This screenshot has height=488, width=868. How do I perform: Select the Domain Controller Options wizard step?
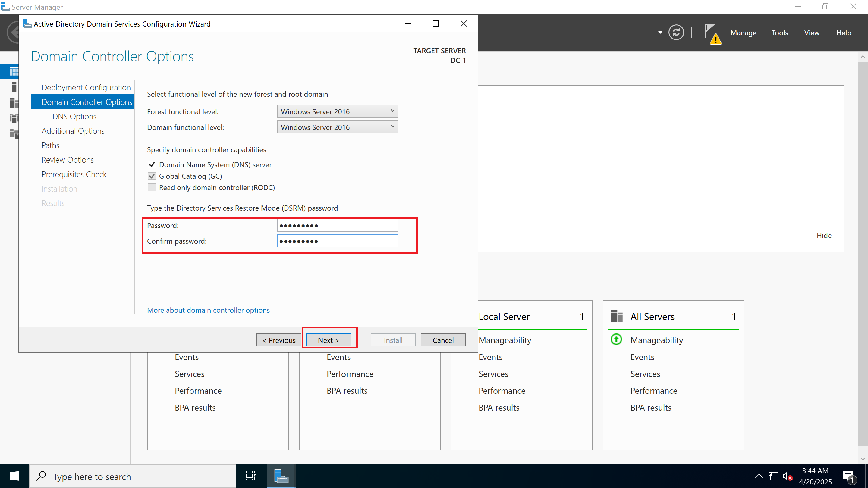pos(82,102)
